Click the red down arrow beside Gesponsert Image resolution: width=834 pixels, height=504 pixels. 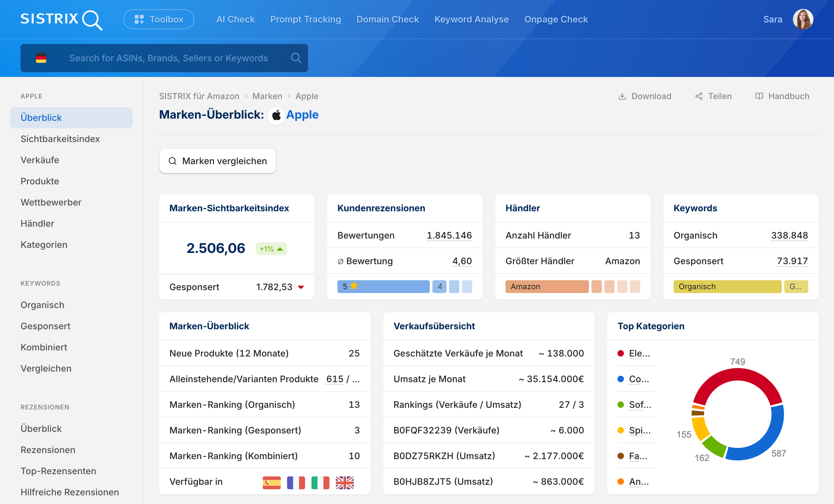(301, 287)
